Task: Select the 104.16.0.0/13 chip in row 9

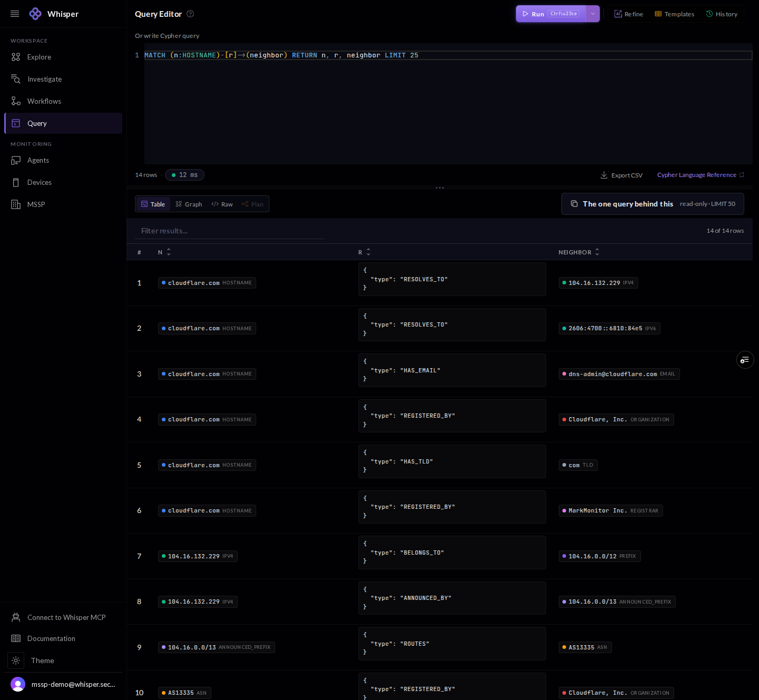Action: pos(217,647)
